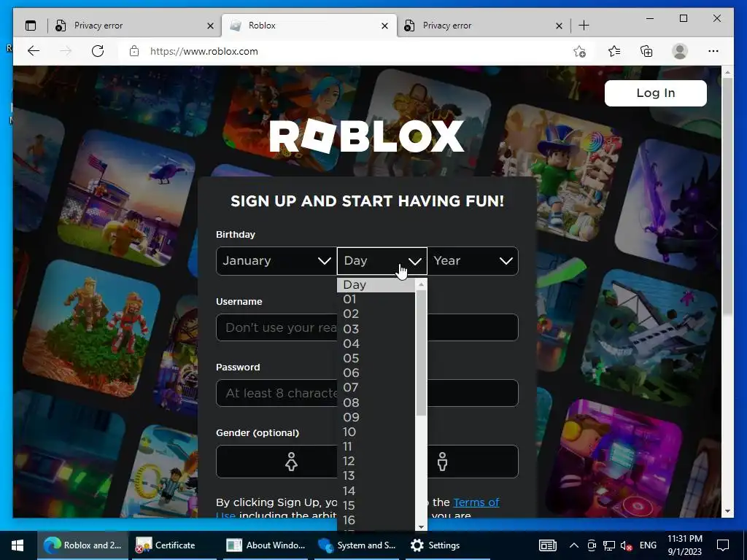Choose day 02 from the list
This screenshot has height=560, width=747.
tap(376, 314)
